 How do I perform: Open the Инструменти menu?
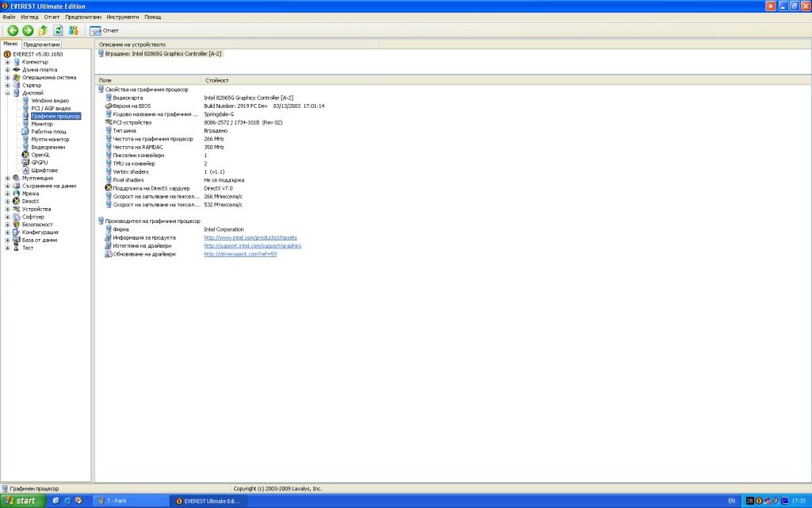123,17
